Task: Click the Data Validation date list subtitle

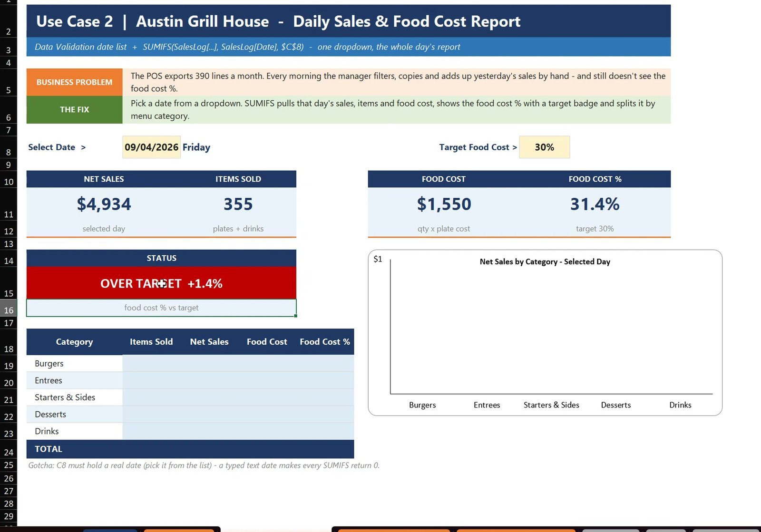Action: point(349,47)
